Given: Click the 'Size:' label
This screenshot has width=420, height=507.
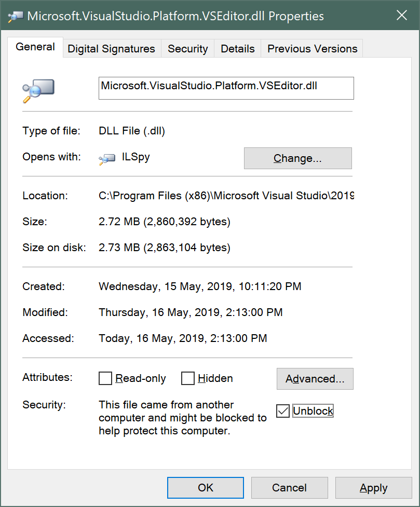Looking at the screenshot, I should click(35, 222).
